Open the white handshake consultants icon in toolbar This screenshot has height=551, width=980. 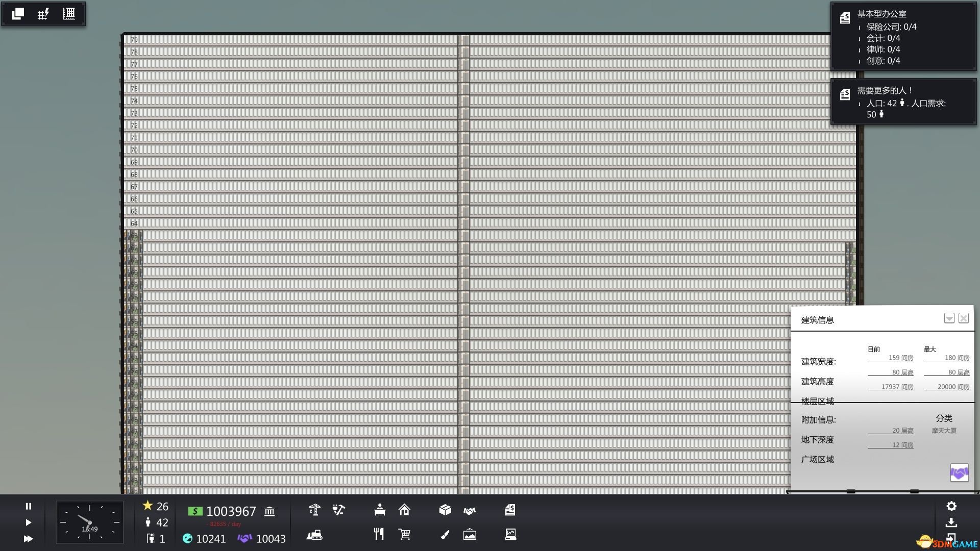click(470, 510)
